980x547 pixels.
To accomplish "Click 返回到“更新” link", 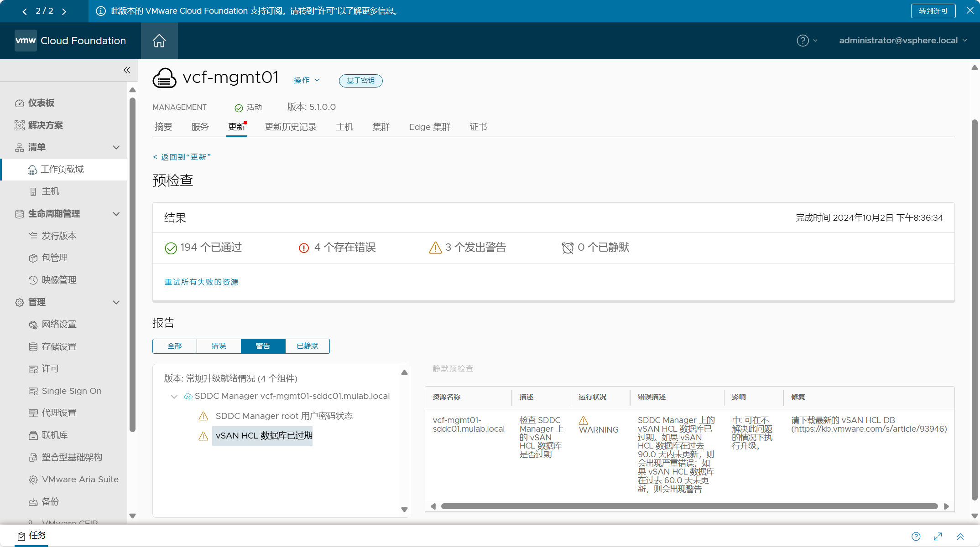I will 182,157.
